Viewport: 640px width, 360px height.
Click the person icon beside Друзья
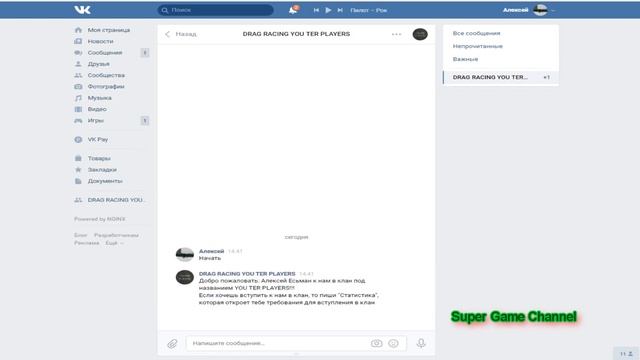click(78, 64)
